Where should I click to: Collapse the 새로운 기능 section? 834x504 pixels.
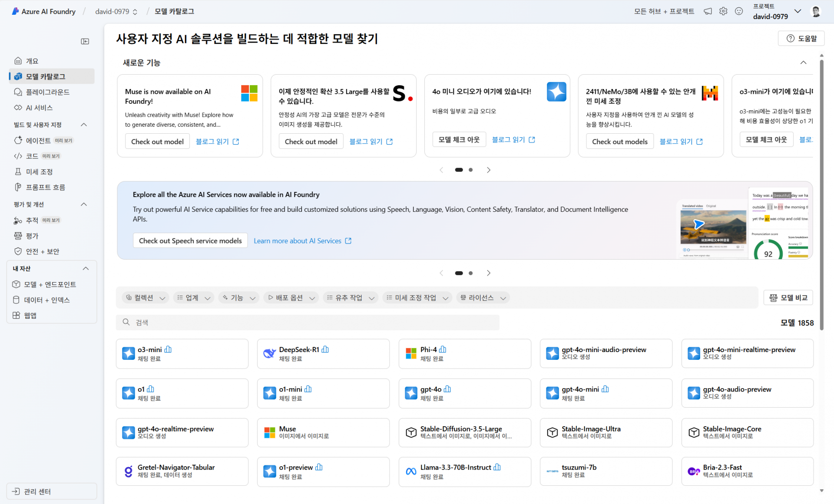(803, 63)
